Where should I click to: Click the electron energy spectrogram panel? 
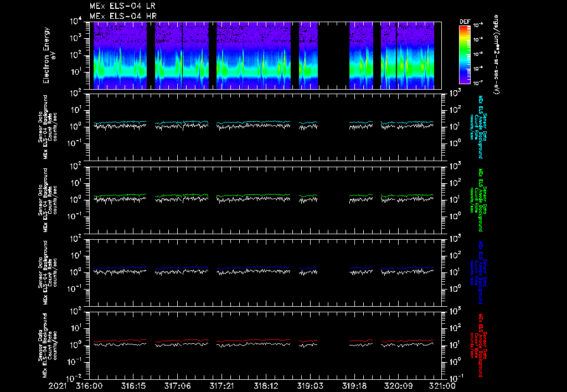[x=265, y=55]
